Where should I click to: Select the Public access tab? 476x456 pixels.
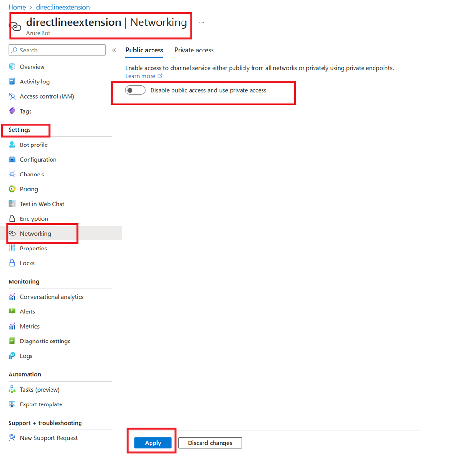pos(144,50)
